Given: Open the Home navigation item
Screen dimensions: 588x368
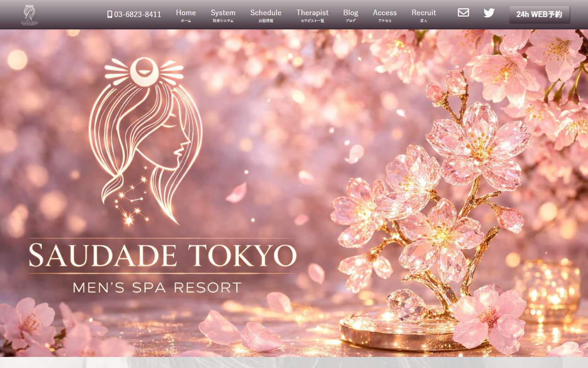Looking at the screenshot, I should point(186,14).
